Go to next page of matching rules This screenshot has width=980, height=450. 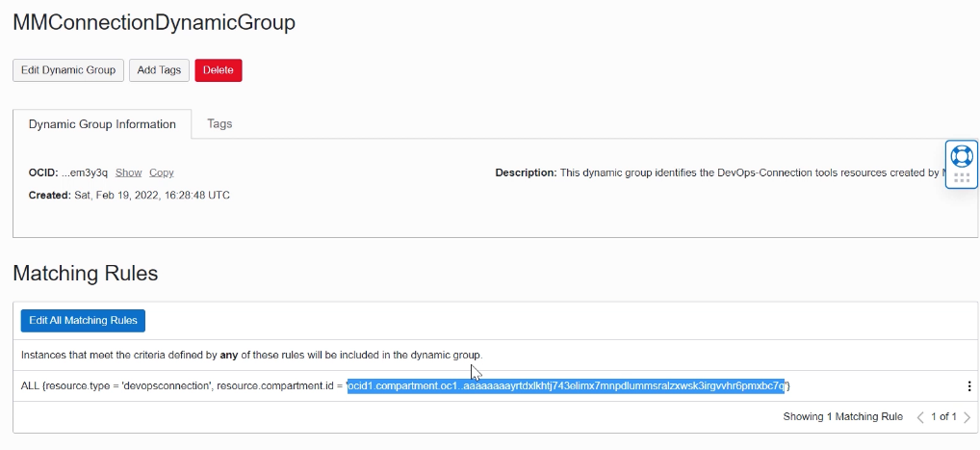pyautogui.click(x=967, y=417)
